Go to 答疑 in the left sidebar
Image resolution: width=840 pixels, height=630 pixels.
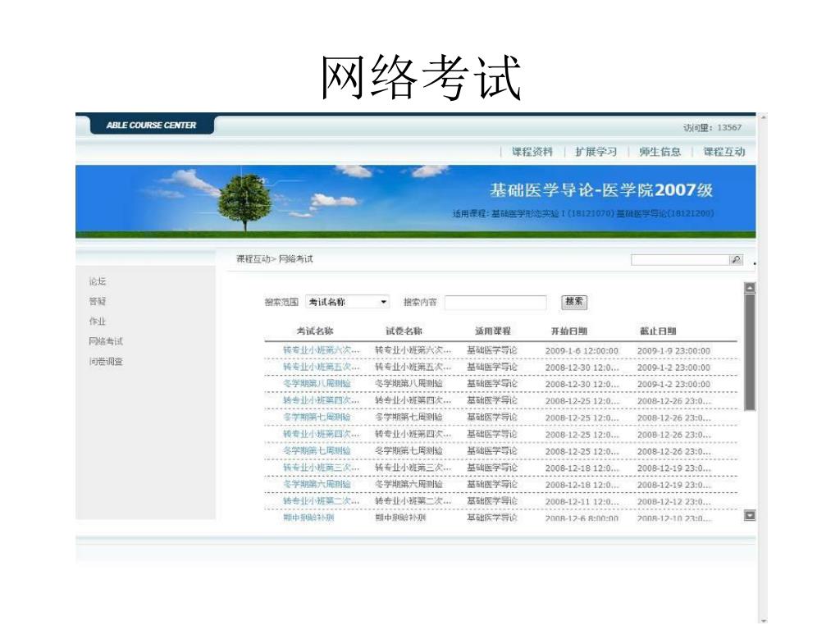point(98,301)
